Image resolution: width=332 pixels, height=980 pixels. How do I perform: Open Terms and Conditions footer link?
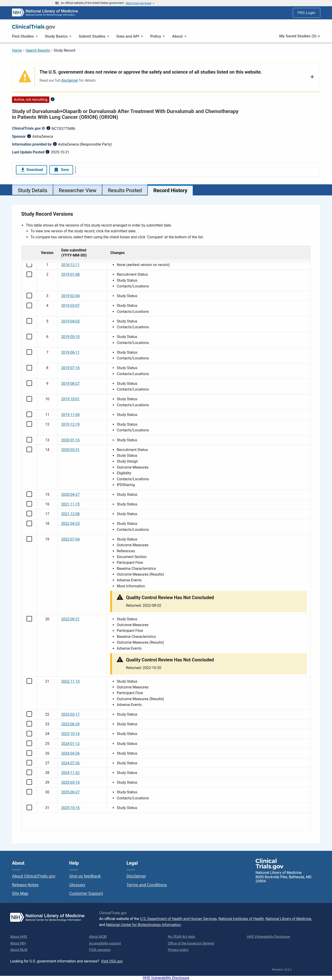(146, 885)
